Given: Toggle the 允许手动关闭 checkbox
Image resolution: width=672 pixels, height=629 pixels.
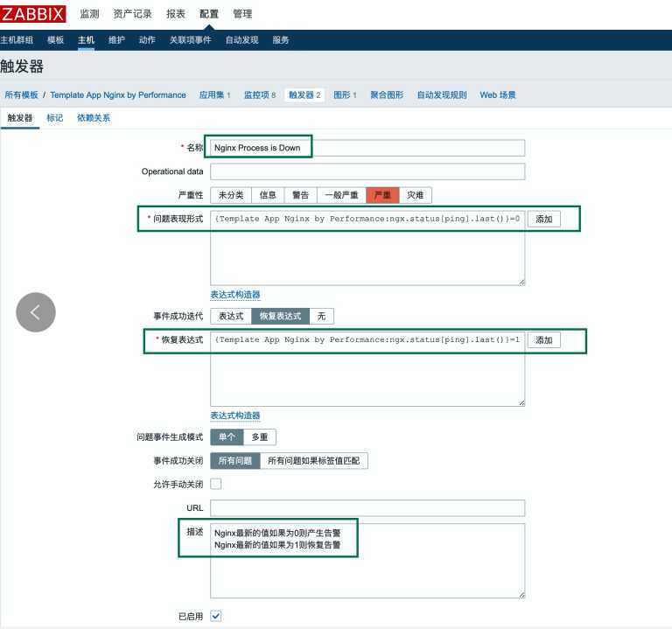Looking at the screenshot, I should click(216, 484).
